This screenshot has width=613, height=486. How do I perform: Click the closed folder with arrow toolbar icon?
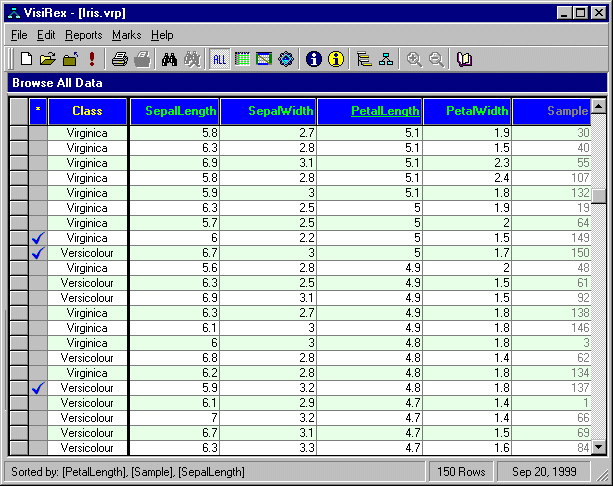(70, 59)
